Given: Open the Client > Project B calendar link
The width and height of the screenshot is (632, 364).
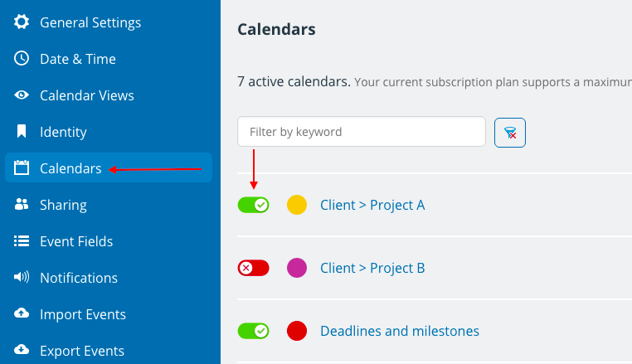Looking at the screenshot, I should (372, 268).
